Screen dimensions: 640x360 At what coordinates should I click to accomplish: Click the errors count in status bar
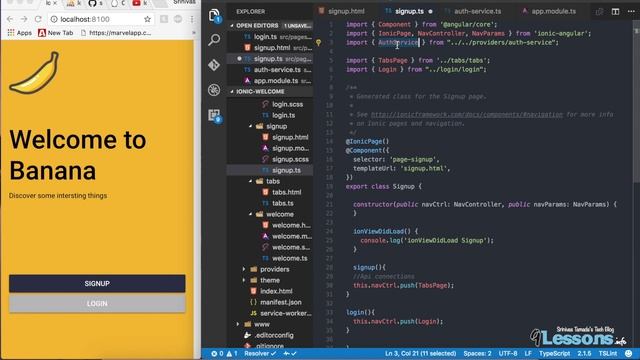click(x=217, y=353)
